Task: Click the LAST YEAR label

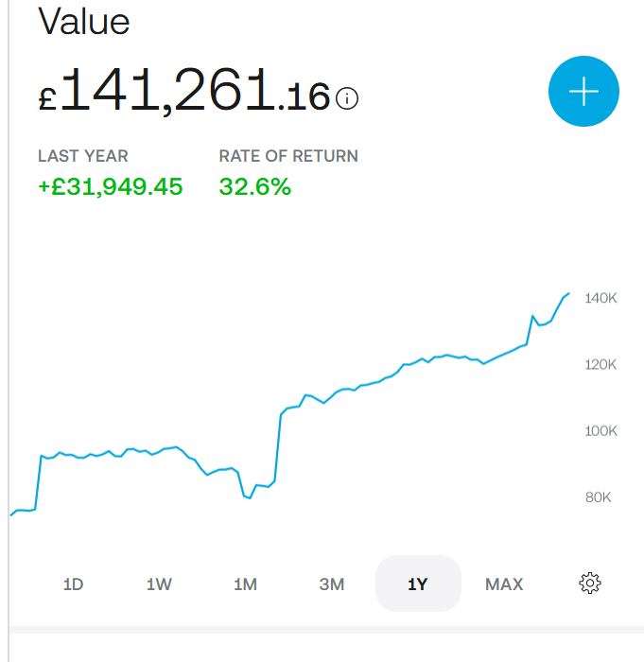Action: (83, 156)
